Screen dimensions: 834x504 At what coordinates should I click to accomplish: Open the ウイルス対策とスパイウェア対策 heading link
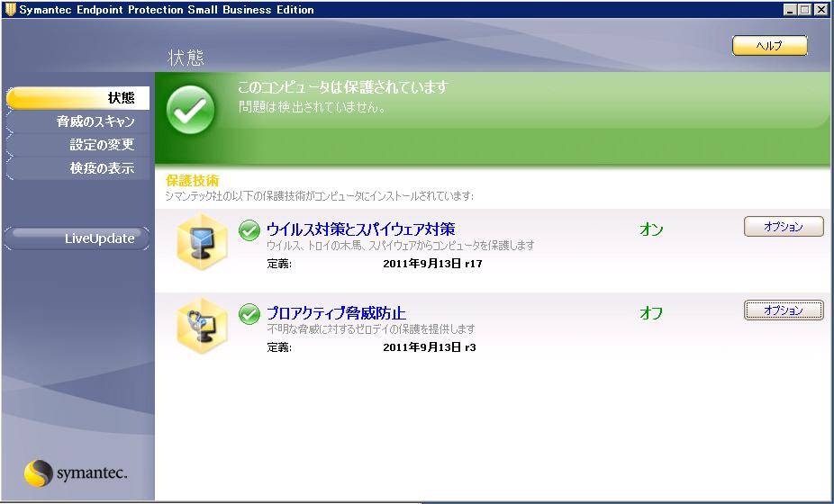360,229
